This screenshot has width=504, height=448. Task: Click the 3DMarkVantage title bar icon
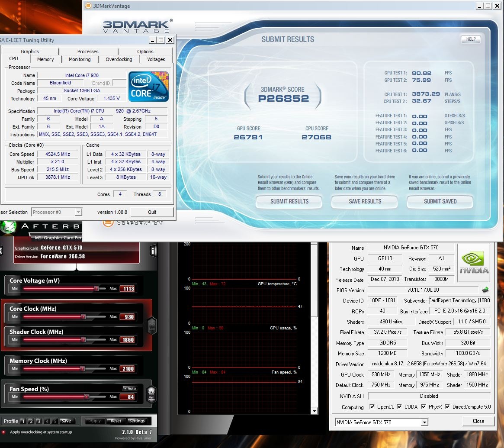click(x=88, y=6)
